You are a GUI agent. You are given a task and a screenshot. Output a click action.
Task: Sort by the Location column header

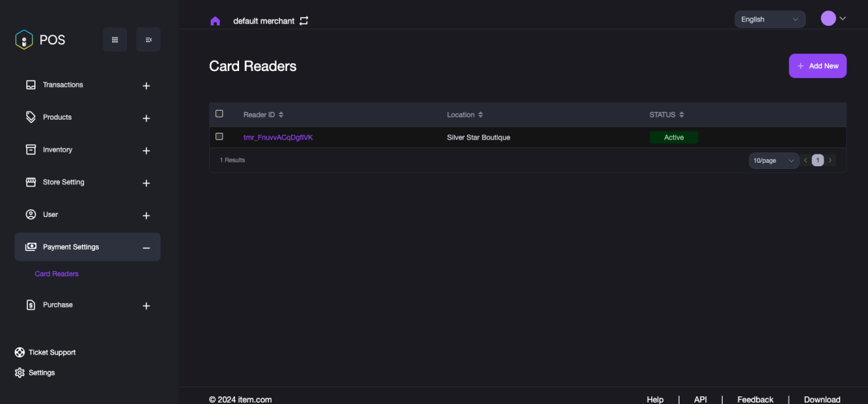click(465, 115)
